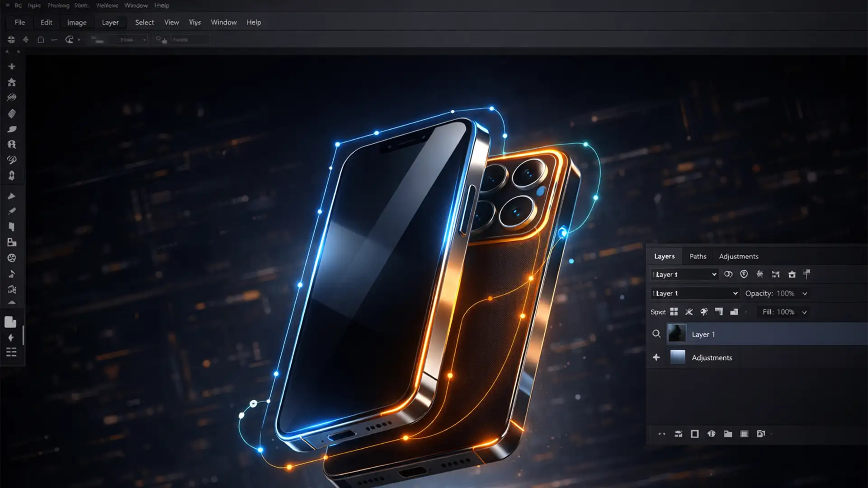The height and width of the screenshot is (488, 868).
Task: Select the Pen tool
Action: click(x=12, y=196)
